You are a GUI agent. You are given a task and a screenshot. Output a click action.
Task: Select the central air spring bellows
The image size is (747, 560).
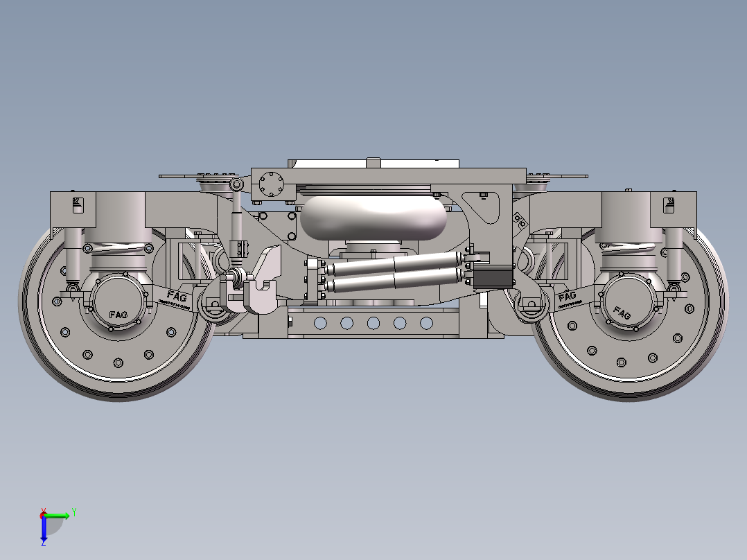point(373,218)
